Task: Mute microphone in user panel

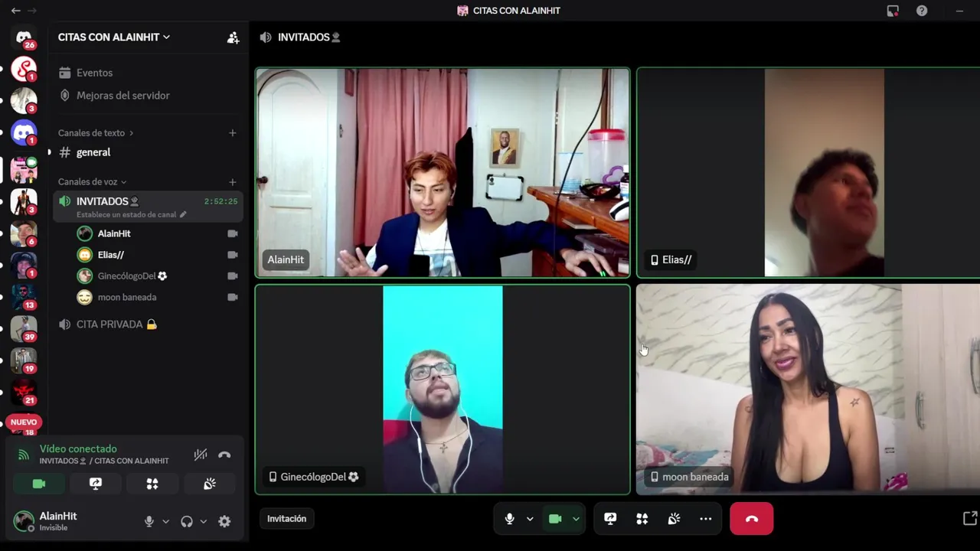Action: coord(149,521)
